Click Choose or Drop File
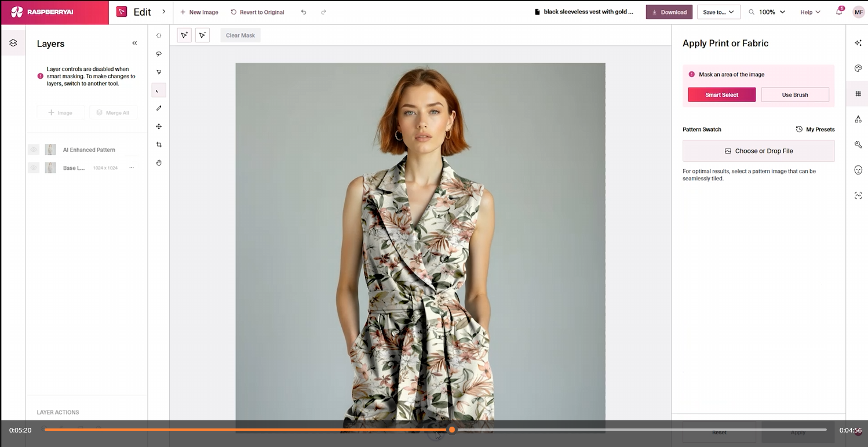Image resolution: width=868 pixels, height=447 pixels. (758, 151)
